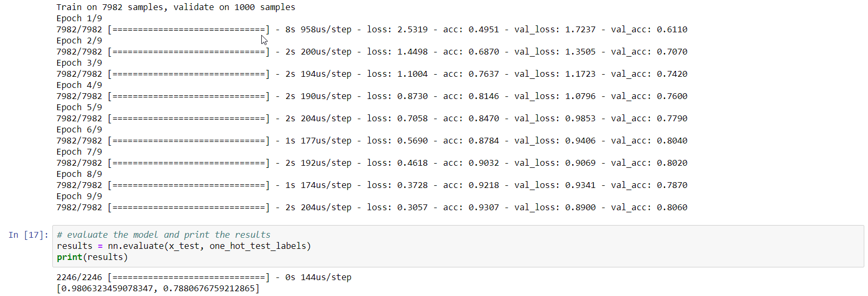Click inside the In [17] code cell
Screen dimensions: 868x296
tap(476, 246)
